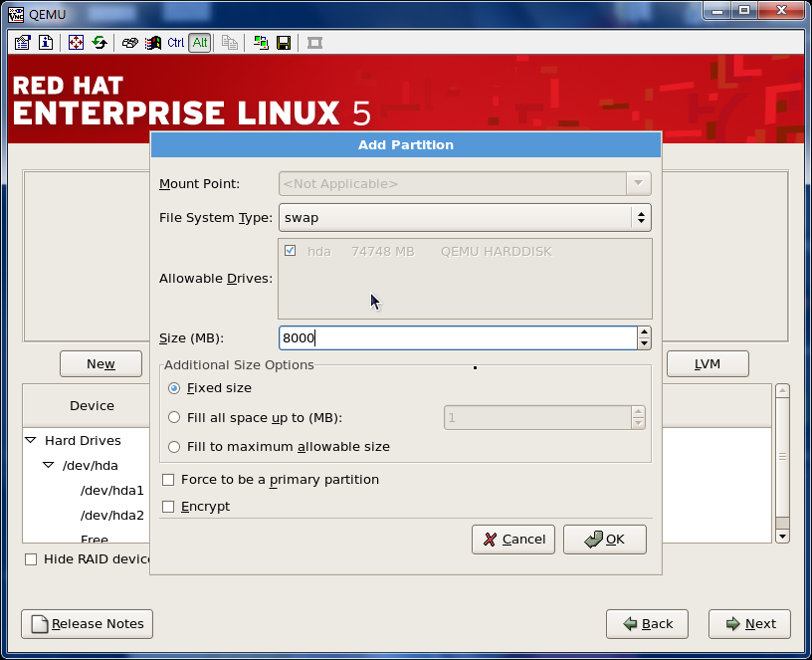Decrease Size (MB) with down arrow
Screen dimensions: 812x660
tap(644, 343)
